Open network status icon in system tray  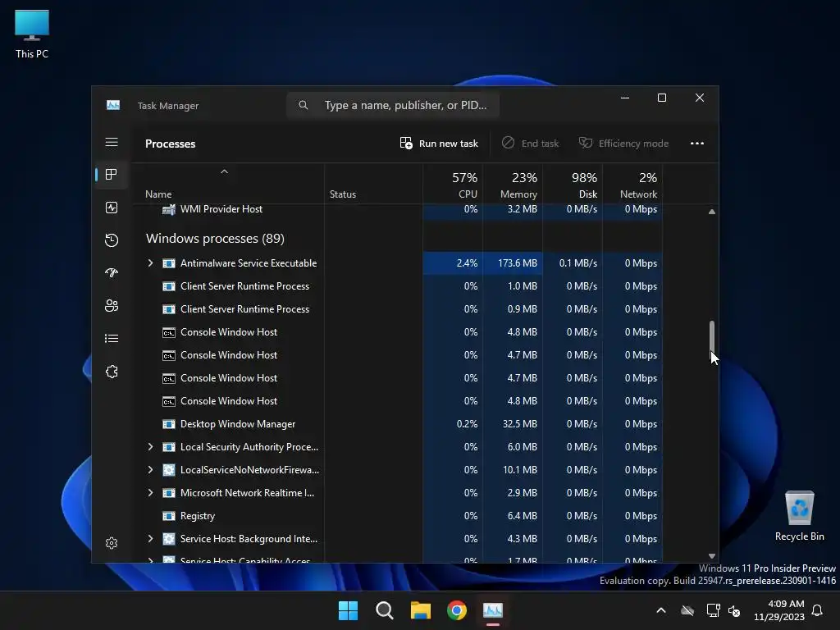[x=713, y=610]
